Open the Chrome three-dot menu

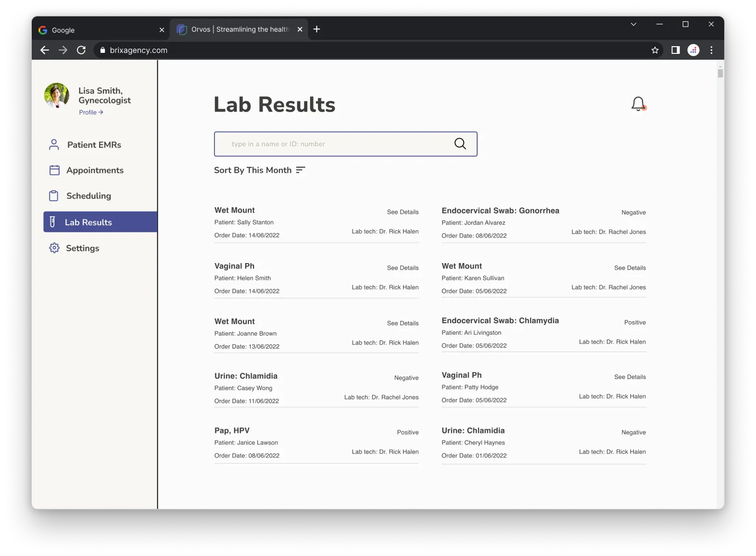click(x=711, y=50)
